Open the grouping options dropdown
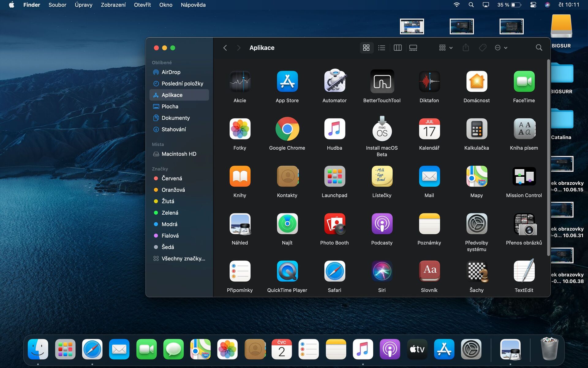 445,48
